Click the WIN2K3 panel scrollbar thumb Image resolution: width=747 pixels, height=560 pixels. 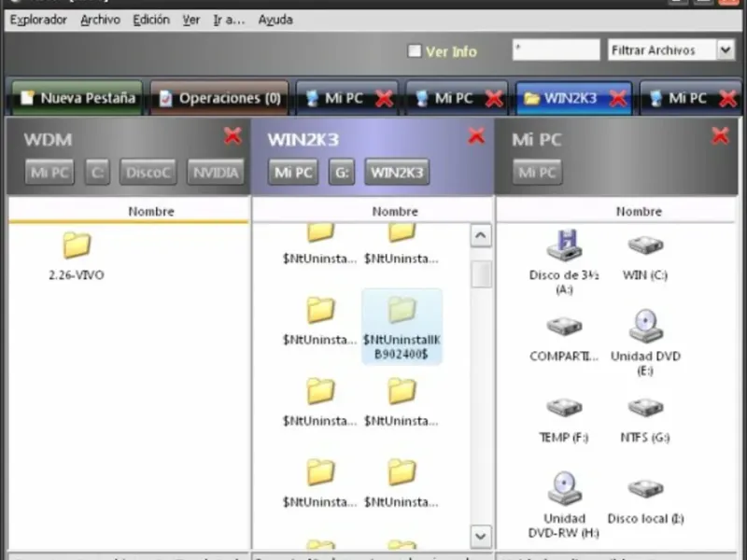(x=481, y=274)
